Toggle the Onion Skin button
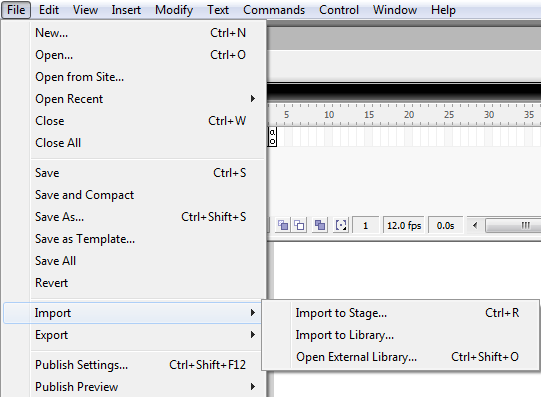The width and height of the screenshot is (541, 397). click(283, 226)
